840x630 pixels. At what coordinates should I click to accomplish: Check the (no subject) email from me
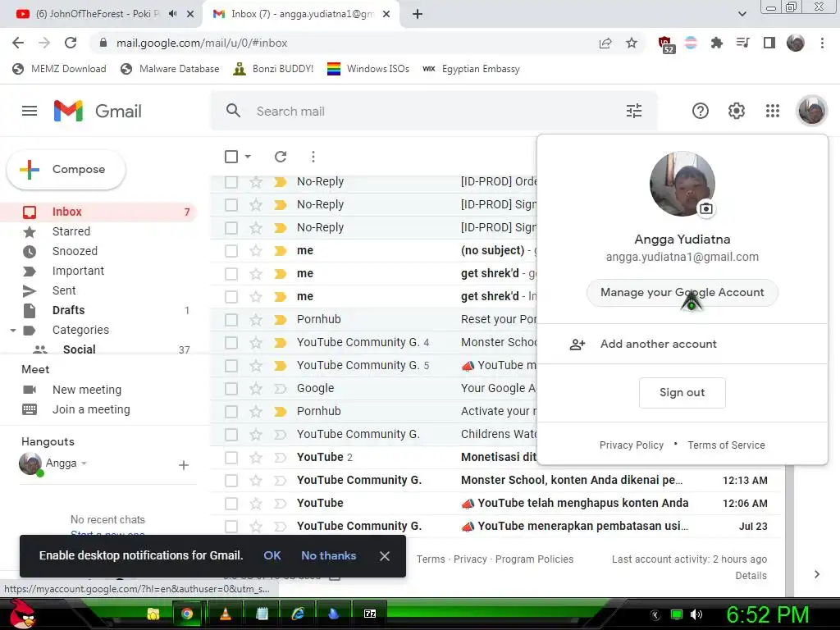[231, 251]
